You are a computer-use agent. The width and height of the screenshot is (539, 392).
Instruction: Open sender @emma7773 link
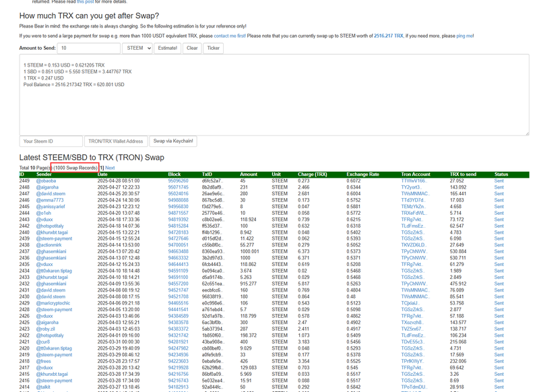tap(50, 200)
